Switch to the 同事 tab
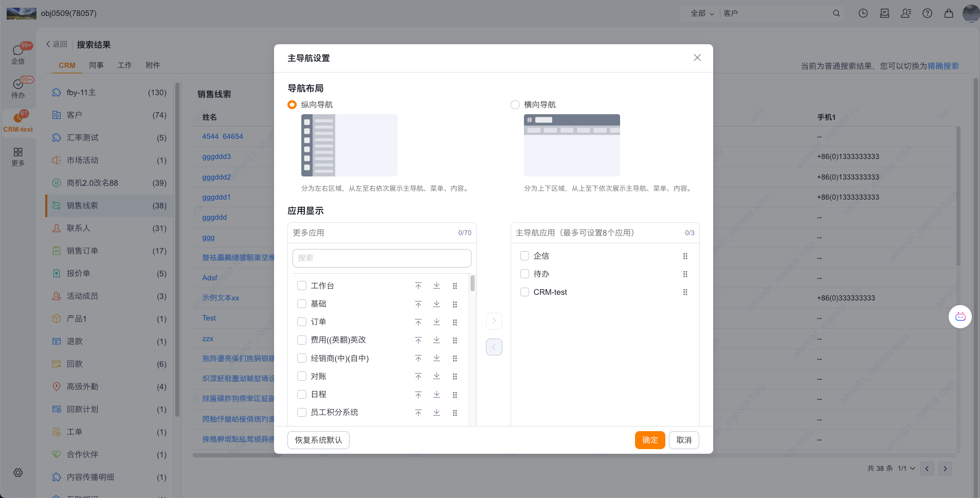Viewport: 980px width, 498px height. [x=96, y=65]
